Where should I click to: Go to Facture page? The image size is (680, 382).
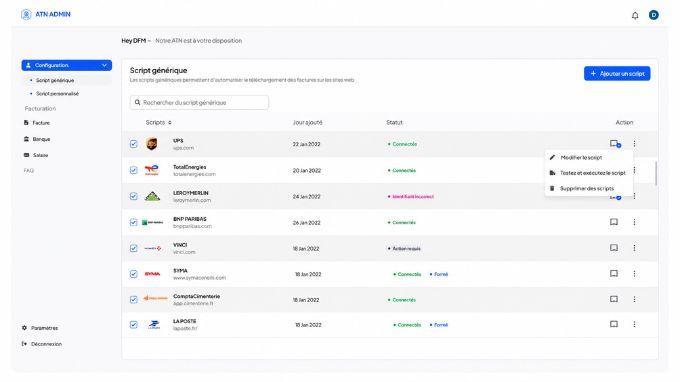[41, 123]
